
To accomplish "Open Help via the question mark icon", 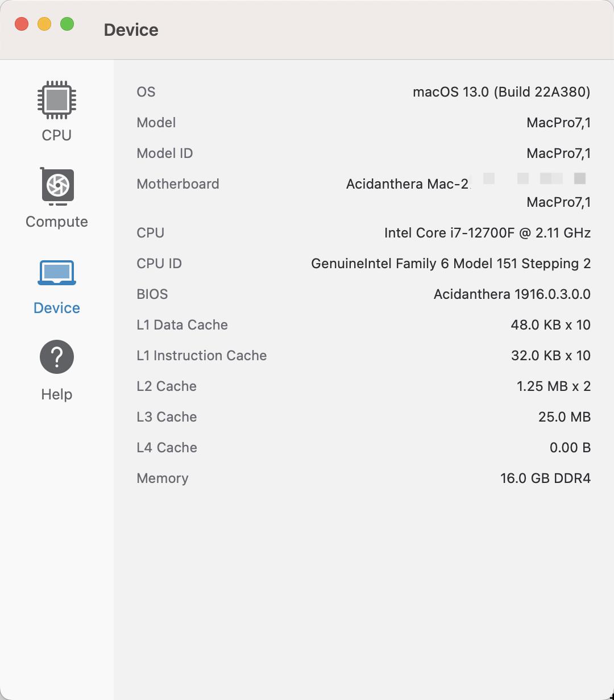I will 56,356.
